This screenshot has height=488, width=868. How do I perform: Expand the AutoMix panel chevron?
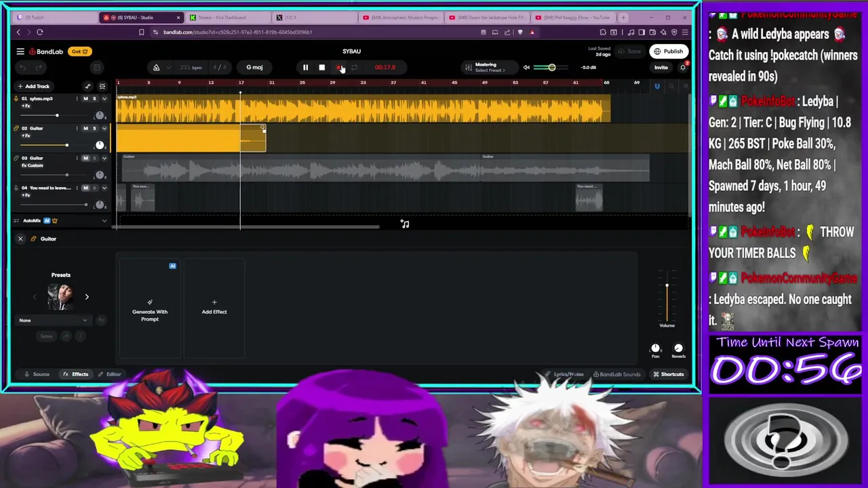click(x=104, y=220)
